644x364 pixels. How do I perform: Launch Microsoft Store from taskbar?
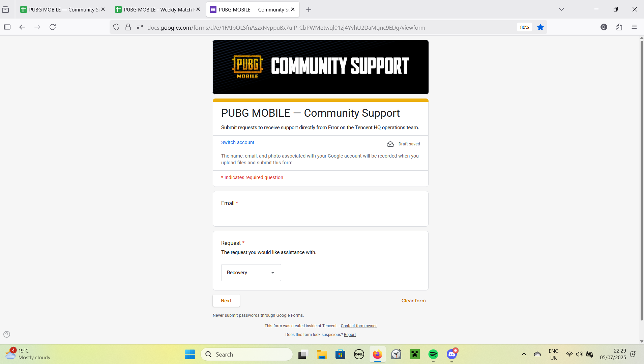tap(341, 354)
